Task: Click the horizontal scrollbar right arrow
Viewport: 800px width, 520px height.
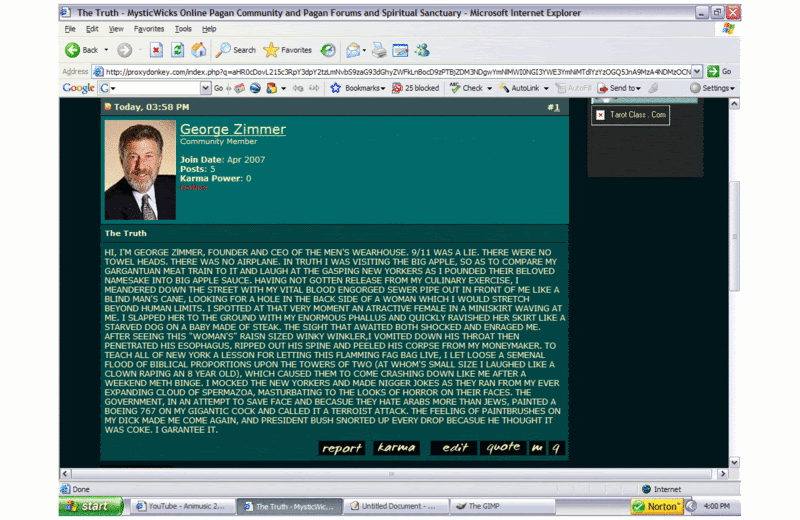Action: (x=722, y=474)
